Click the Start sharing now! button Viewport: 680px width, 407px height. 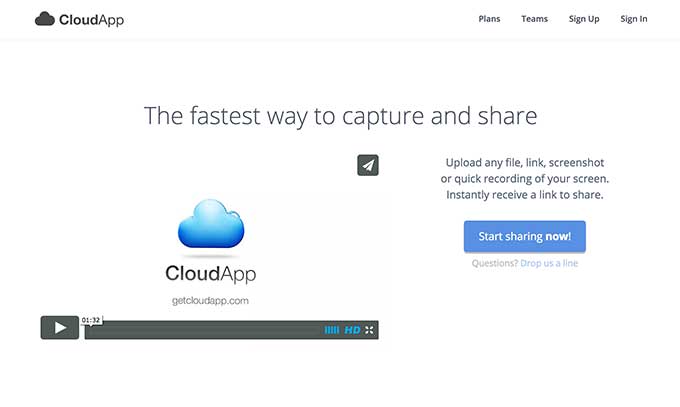pos(525,236)
